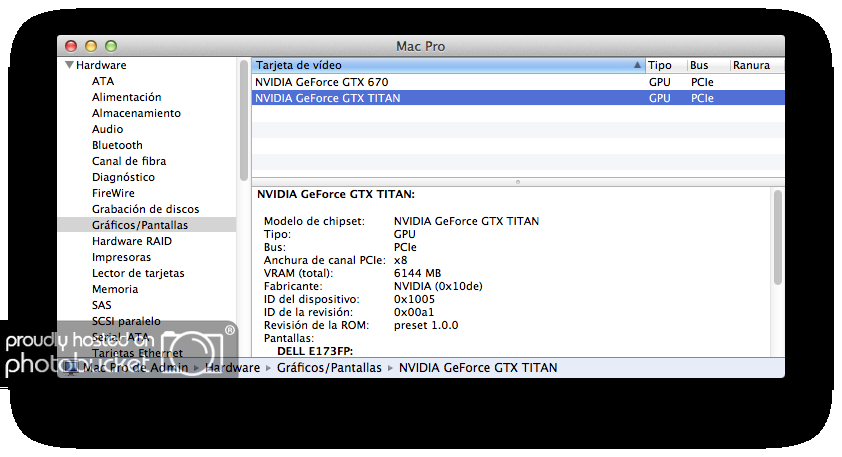Select Gráficos/Pantallas in the sidebar
Viewport: 842px width, 457px height.
[x=139, y=225]
